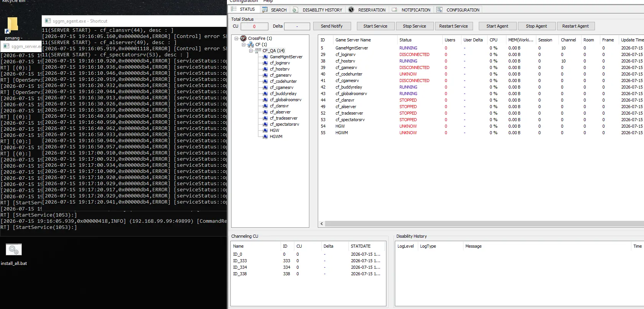Click the cf_codehunter server icon in the tree
The width and height of the screenshot is (644, 309).
[265, 81]
